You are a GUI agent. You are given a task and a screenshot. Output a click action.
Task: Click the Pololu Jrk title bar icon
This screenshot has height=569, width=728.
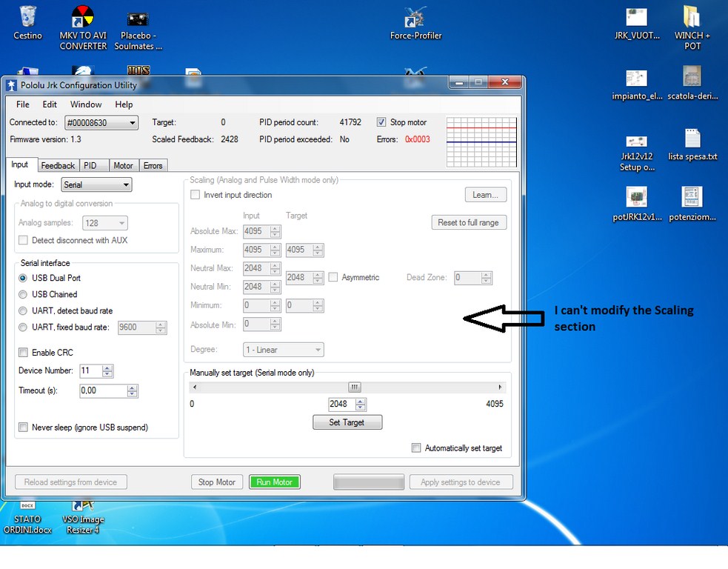pos(12,85)
